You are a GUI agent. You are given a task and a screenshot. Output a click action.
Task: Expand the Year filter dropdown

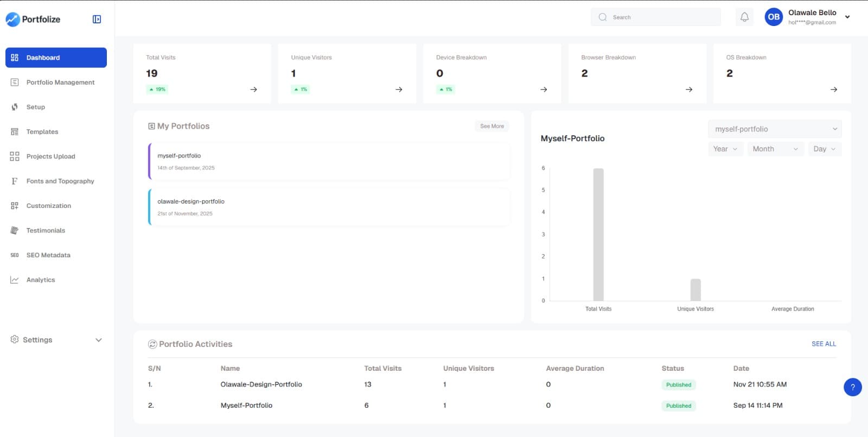point(725,149)
